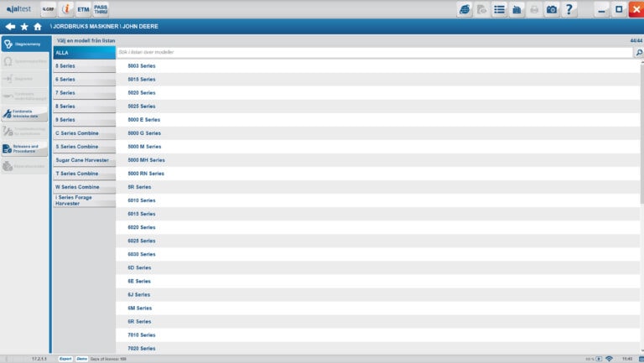Select the 6E Series model
644x363 pixels.
click(x=378, y=282)
